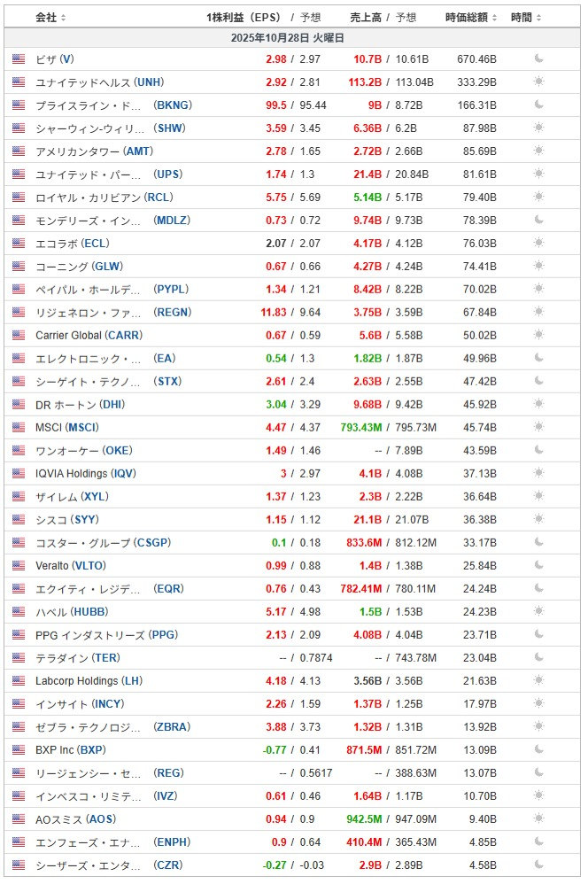Click the after-close moon icon for BKNG
The height and width of the screenshot is (884, 588).
538,105
